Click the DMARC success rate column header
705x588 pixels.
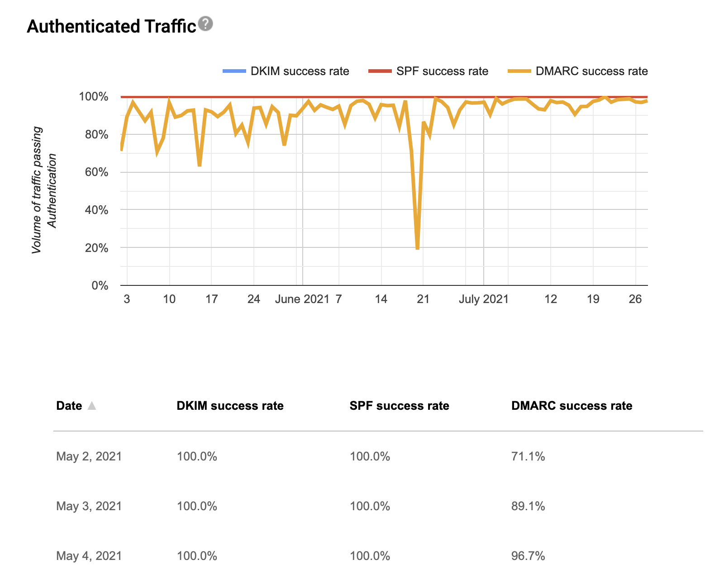tap(572, 406)
